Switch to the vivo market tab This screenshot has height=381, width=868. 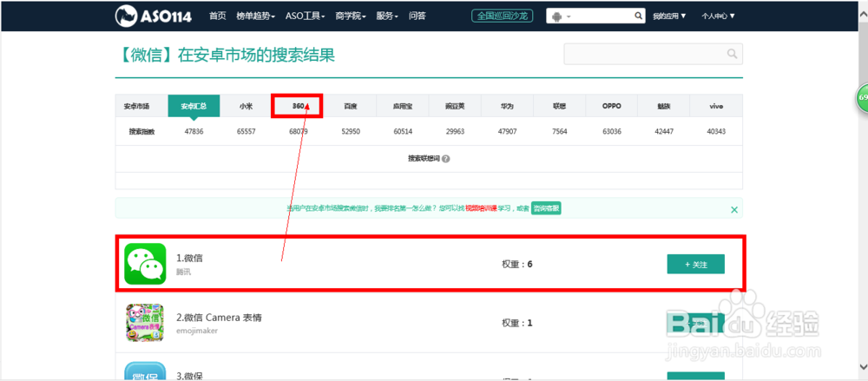(x=716, y=106)
